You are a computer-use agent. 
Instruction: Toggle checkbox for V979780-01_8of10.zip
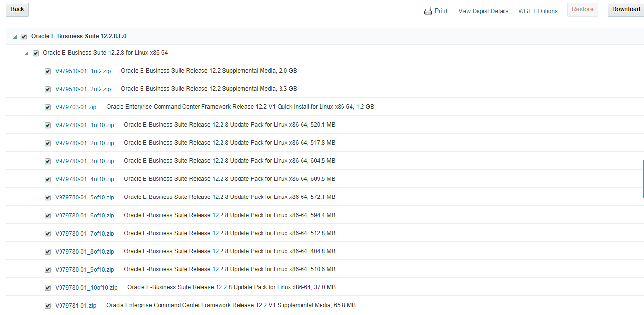(48, 252)
